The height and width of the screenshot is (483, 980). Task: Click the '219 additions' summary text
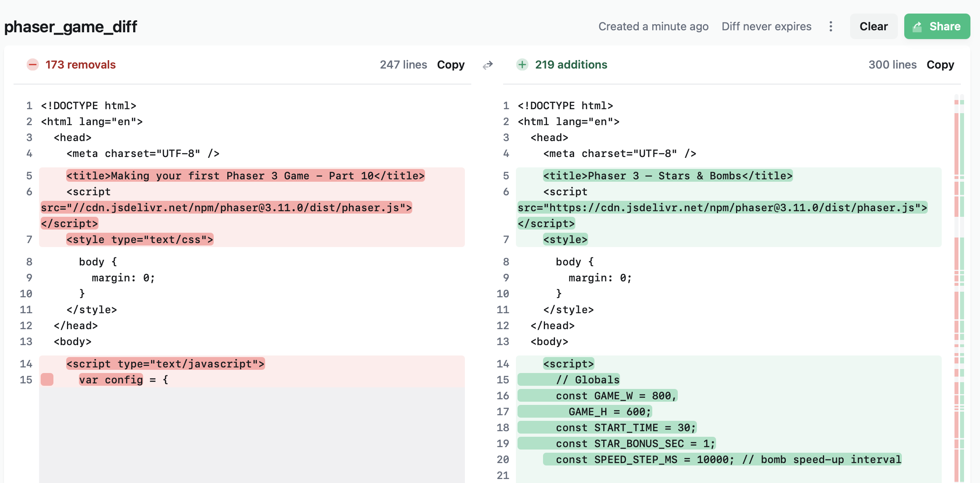(571, 65)
